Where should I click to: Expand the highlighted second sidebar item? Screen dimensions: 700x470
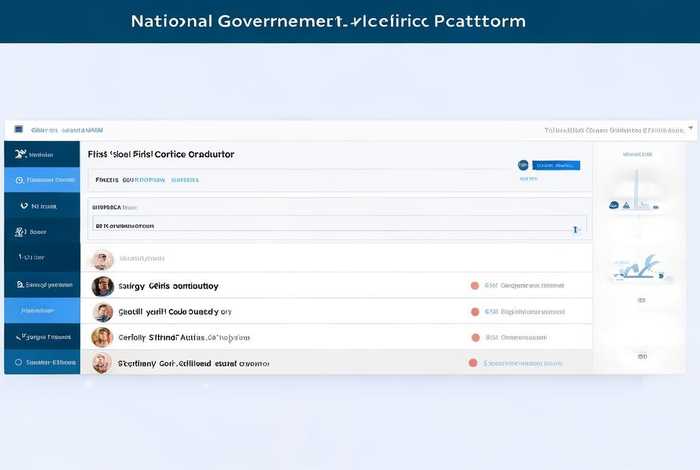[x=42, y=180]
